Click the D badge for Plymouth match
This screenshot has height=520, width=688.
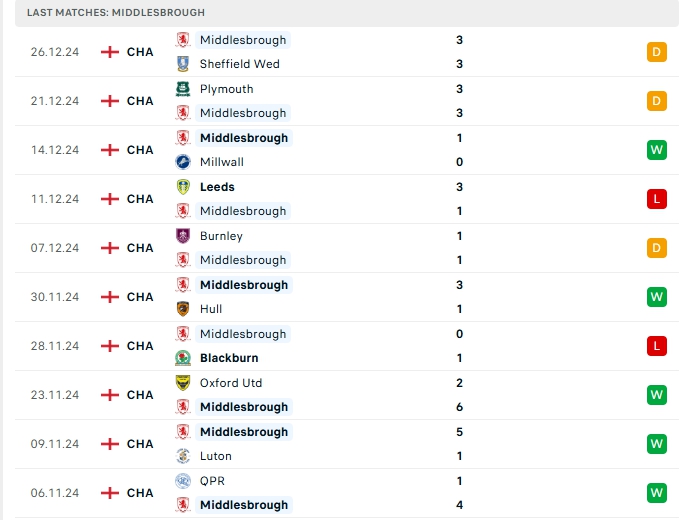tap(656, 101)
